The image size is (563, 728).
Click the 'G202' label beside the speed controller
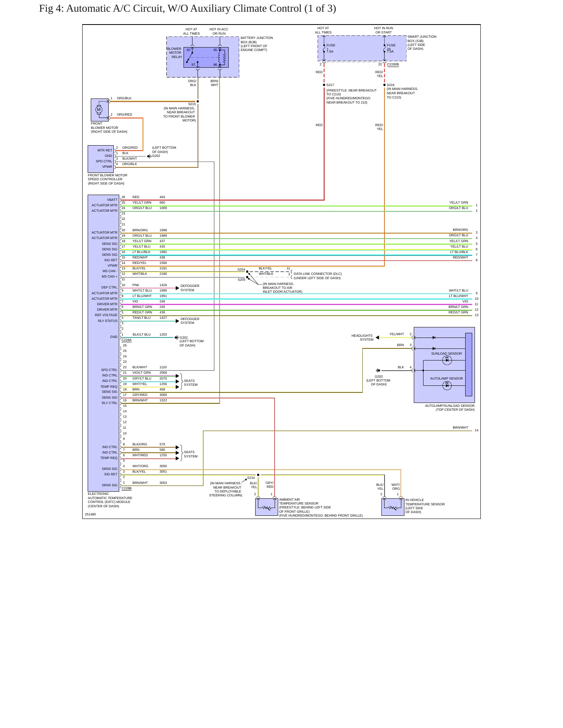[x=156, y=156]
